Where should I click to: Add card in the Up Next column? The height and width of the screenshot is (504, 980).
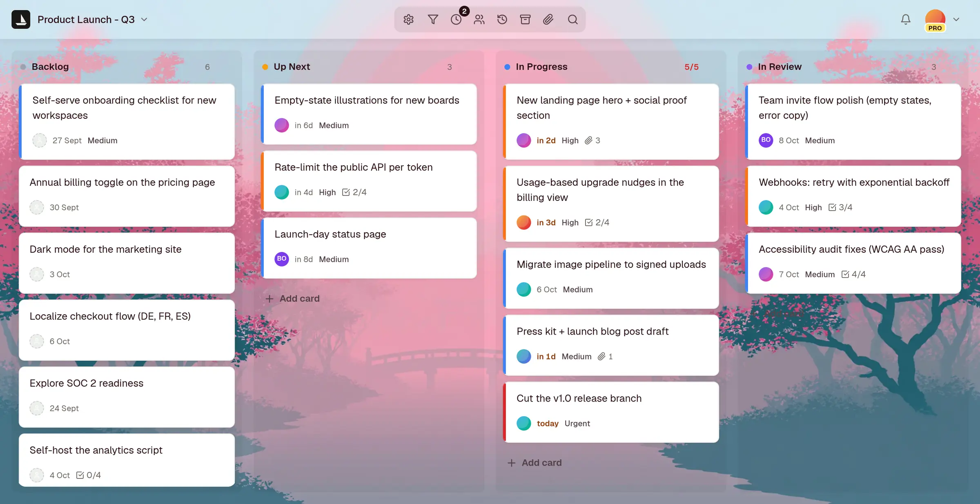(x=292, y=299)
